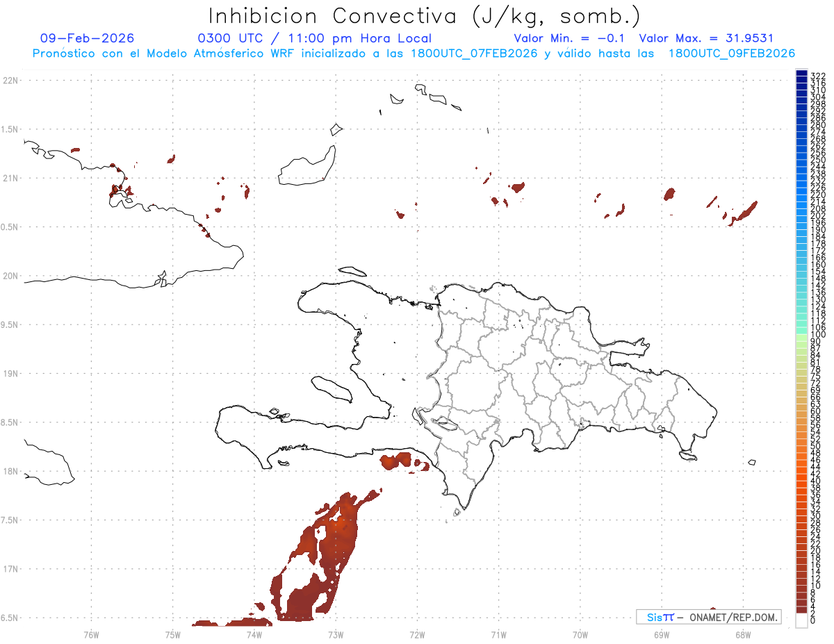The width and height of the screenshot is (834, 644).
Task: Click the "Pronóstico con el Modelo Atmósferico WRF" line
Action: pyautogui.click(x=414, y=53)
